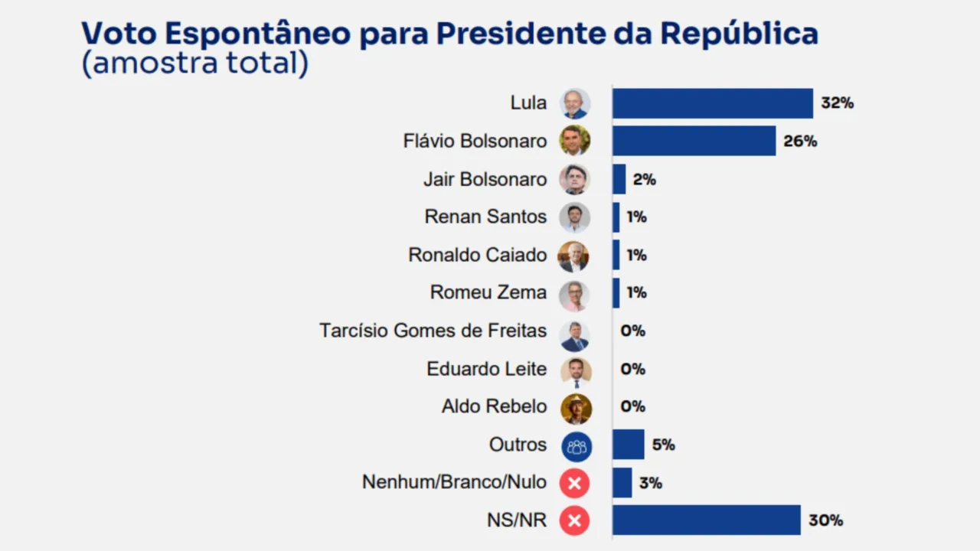Click the photo next to Eduardo Leite
The width and height of the screenshot is (980, 551).
click(576, 370)
